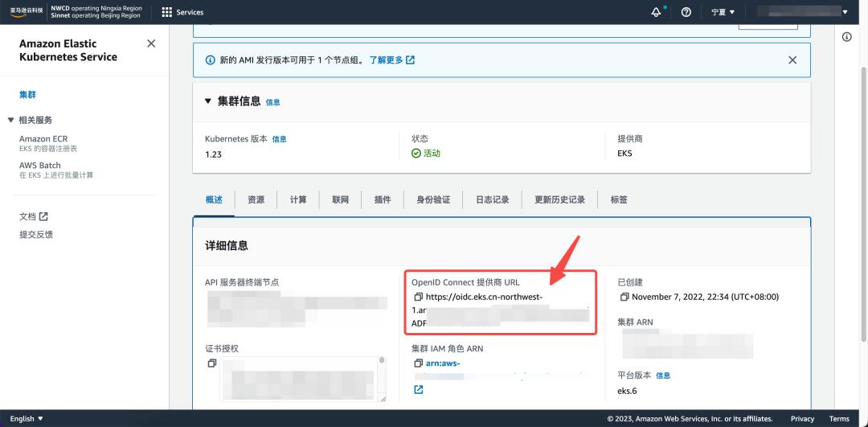Copy the OpenID Connect provider URL
This screenshot has width=868, height=427.
[x=419, y=298]
